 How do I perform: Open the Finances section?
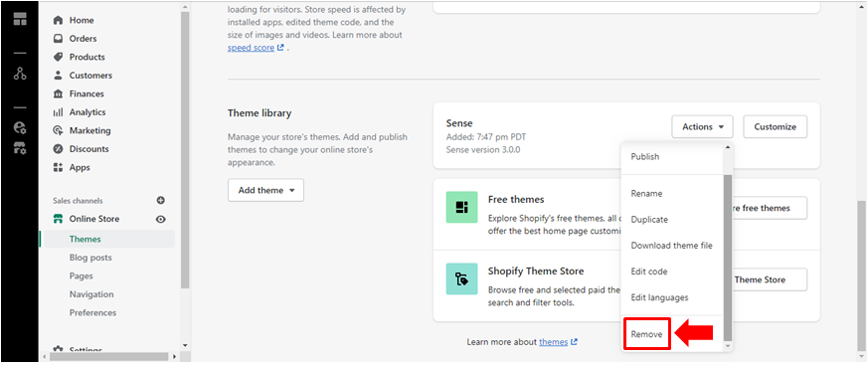(x=87, y=93)
